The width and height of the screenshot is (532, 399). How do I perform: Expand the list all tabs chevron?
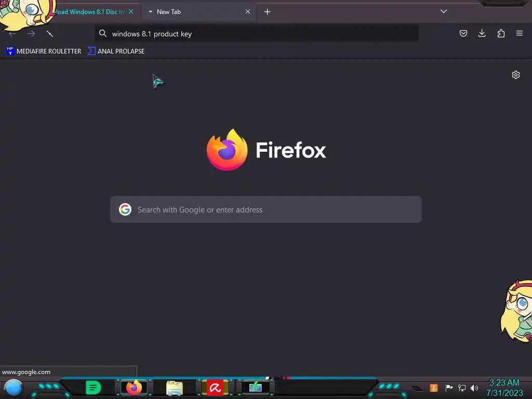pos(444,11)
